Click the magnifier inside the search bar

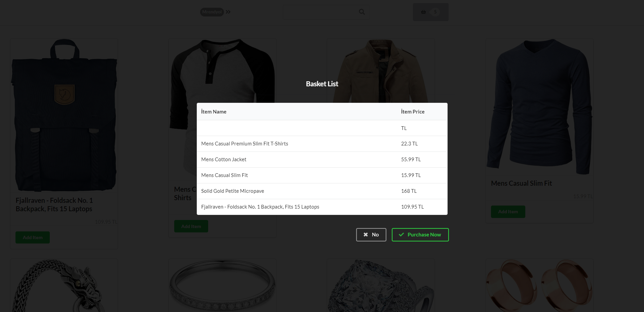click(362, 12)
